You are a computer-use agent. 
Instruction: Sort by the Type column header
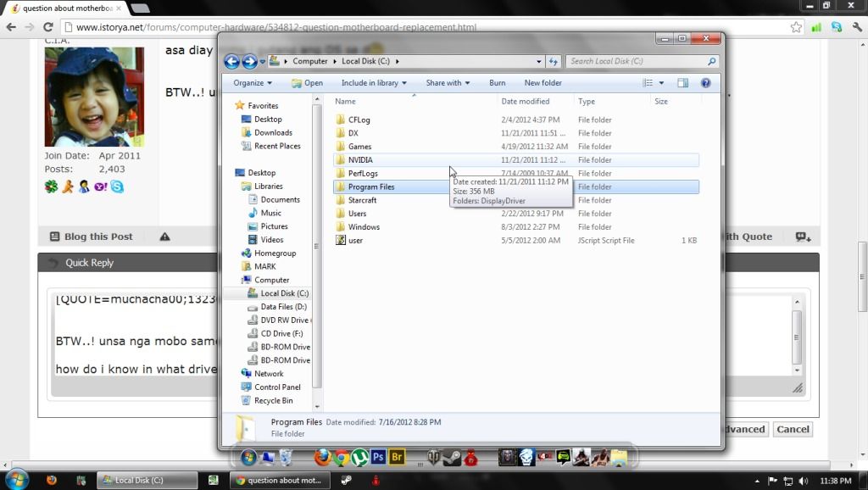coord(587,102)
